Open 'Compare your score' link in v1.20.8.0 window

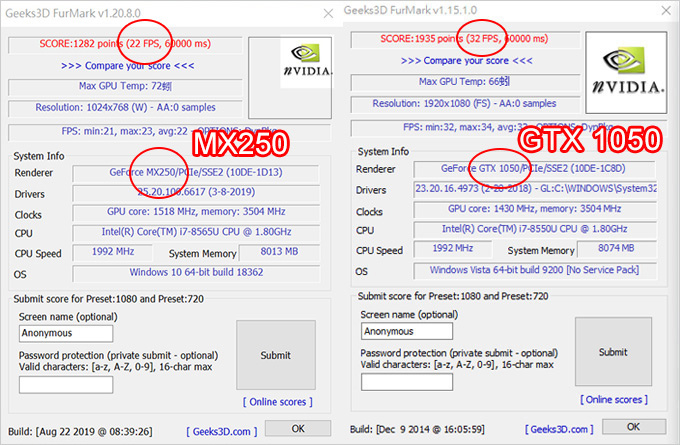(x=128, y=66)
